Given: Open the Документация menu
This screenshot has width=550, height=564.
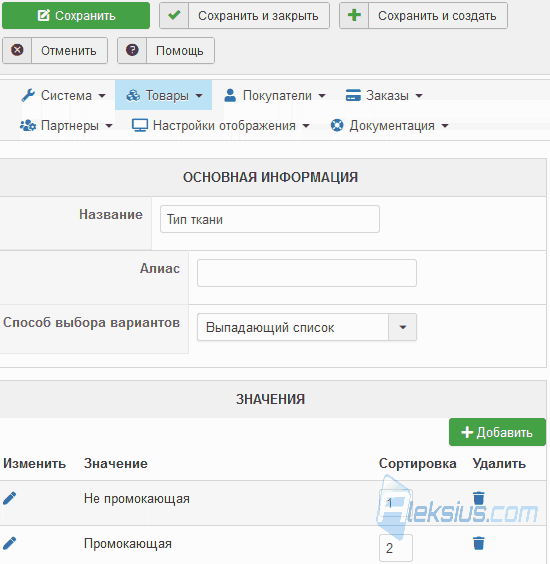Looking at the screenshot, I should 392,126.
